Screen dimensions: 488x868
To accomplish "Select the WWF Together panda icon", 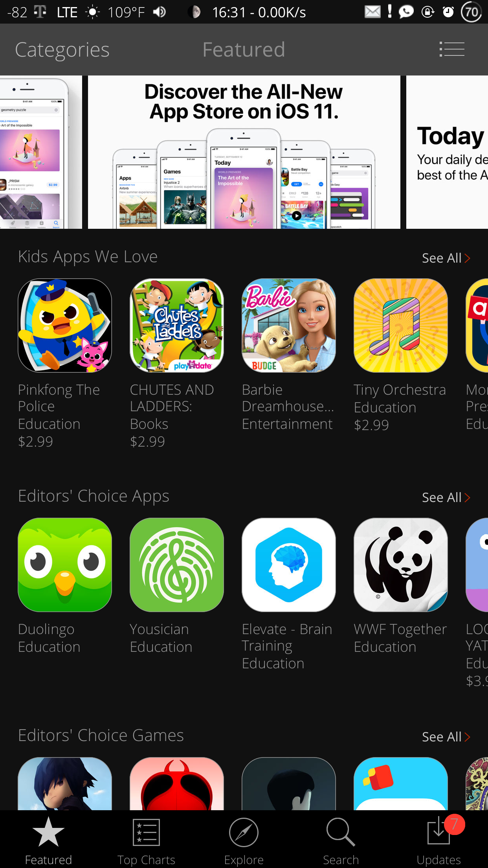I will point(401,565).
